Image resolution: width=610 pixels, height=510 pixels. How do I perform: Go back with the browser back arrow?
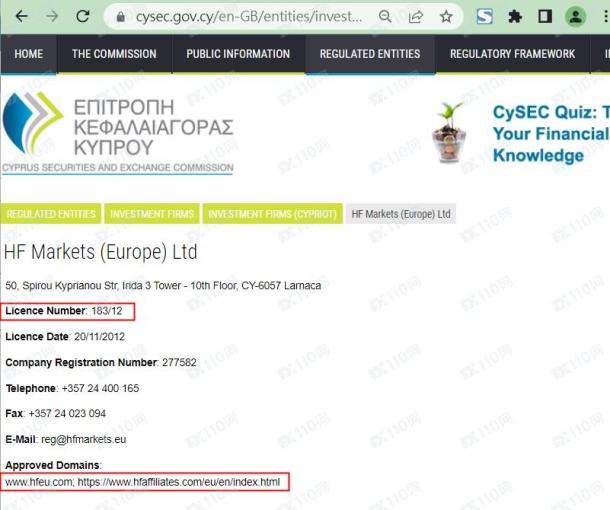(x=22, y=16)
